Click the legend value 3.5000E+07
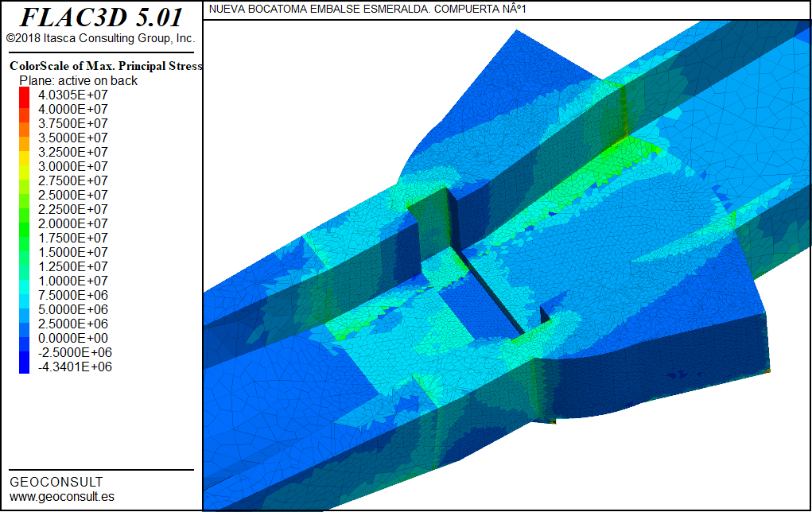Image resolution: width=812 pixels, height=512 pixels. [73, 138]
